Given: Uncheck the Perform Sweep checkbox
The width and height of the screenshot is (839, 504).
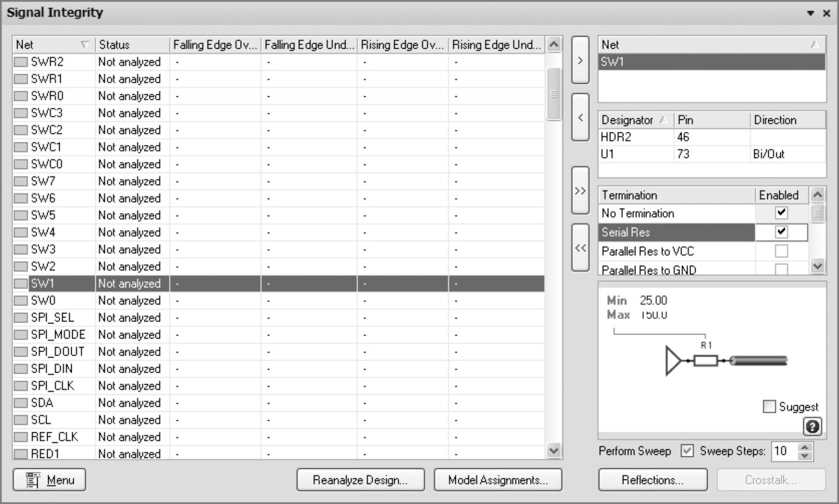Looking at the screenshot, I should click(x=687, y=451).
